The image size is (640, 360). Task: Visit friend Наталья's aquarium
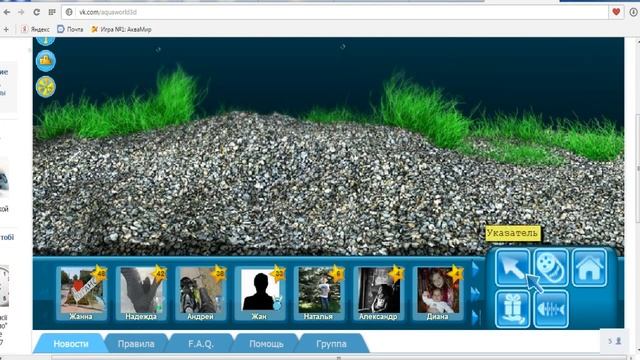[x=319, y=293]
